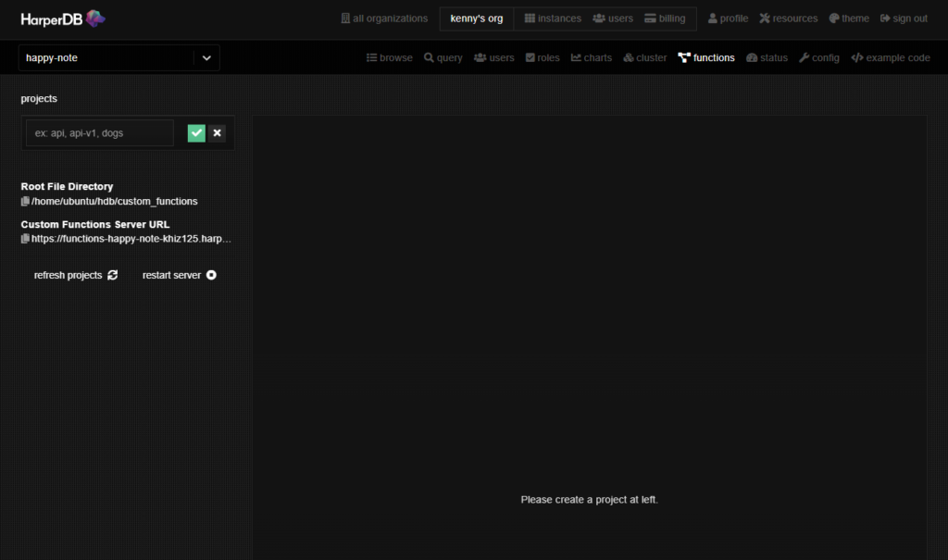Open instance users tab
948x560 pixels.
(x=494, y=58)
